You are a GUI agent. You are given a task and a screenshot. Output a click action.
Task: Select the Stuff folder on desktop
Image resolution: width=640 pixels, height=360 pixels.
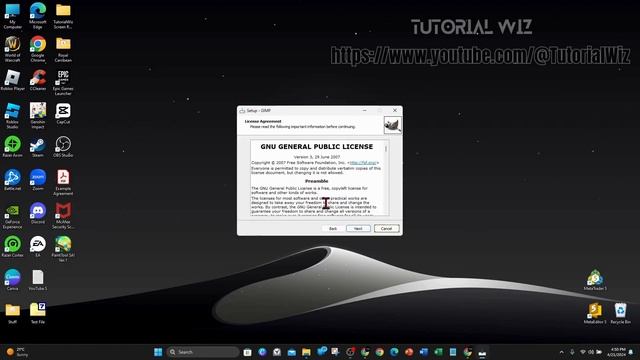click(x=13, y=313)
